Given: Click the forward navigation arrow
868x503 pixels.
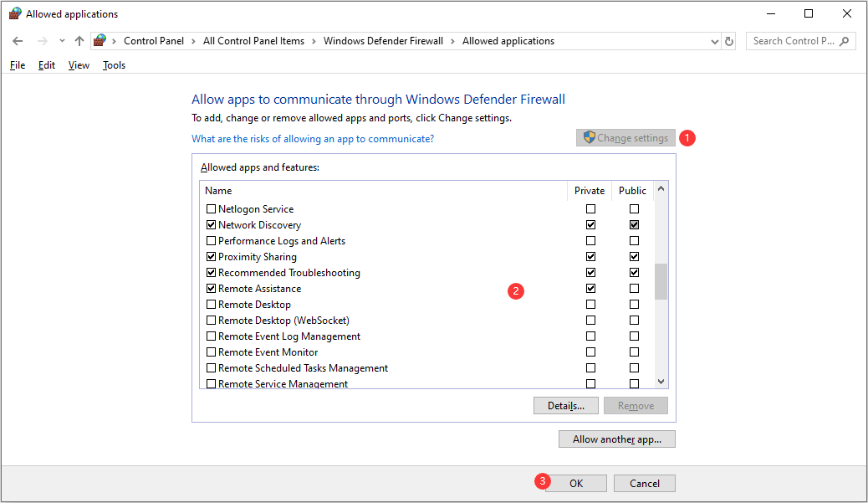Looking at the screenshot, I should 42,41.
